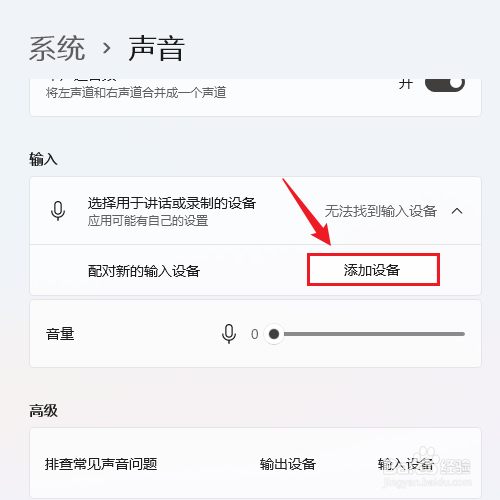
Task: Click the 排查常见声音问题 text
Action: [x=101, y=464]
